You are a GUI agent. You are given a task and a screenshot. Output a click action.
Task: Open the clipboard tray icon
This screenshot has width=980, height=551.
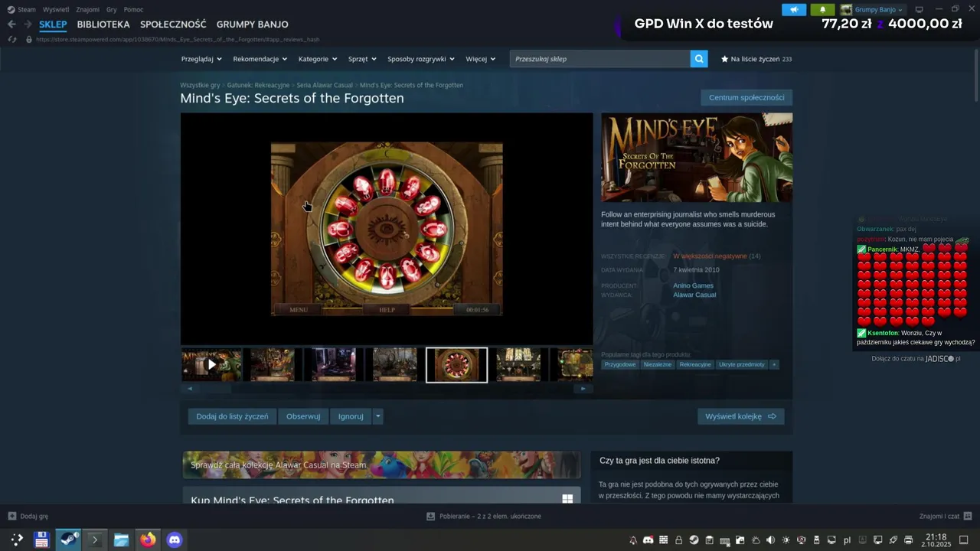click(710, 540)
